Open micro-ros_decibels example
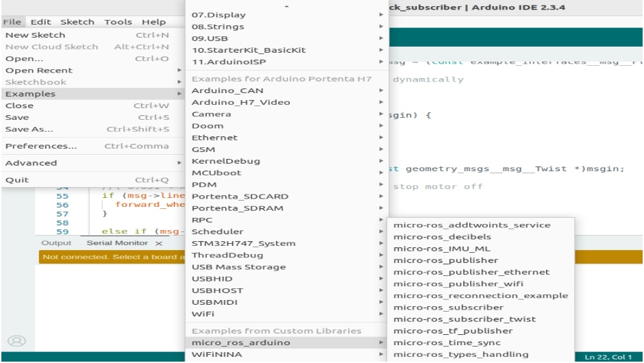The image size is (644, 363). [x=480, y=237]
